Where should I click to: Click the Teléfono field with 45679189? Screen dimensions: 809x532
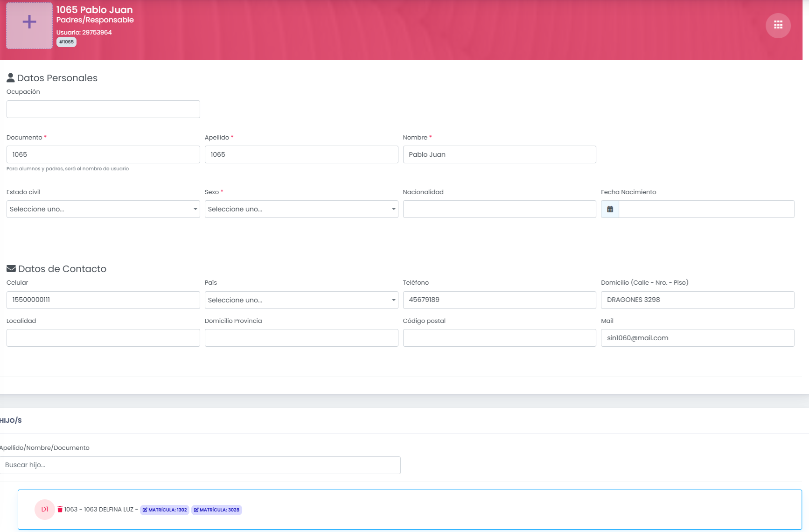pyautogui.click(x=499, y=300)
